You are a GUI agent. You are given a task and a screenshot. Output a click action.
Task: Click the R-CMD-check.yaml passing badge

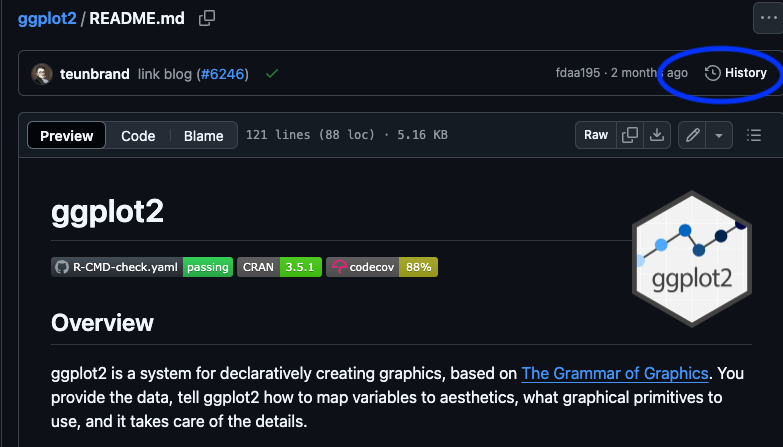pos(142,267)
